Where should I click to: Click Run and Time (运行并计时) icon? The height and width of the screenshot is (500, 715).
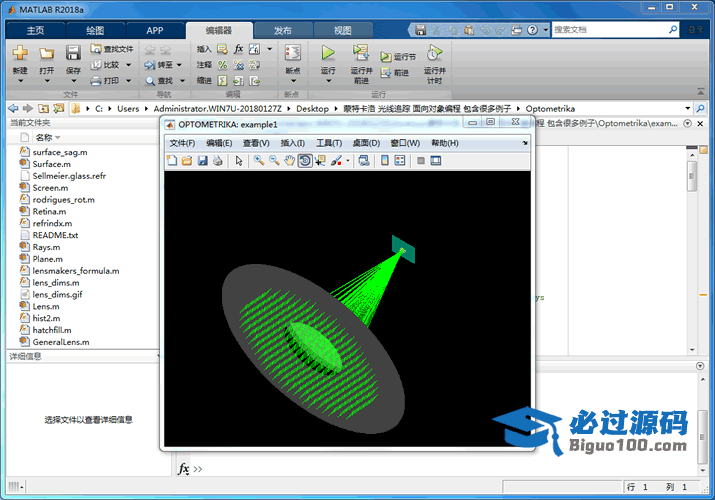click(x=435, y=53)
